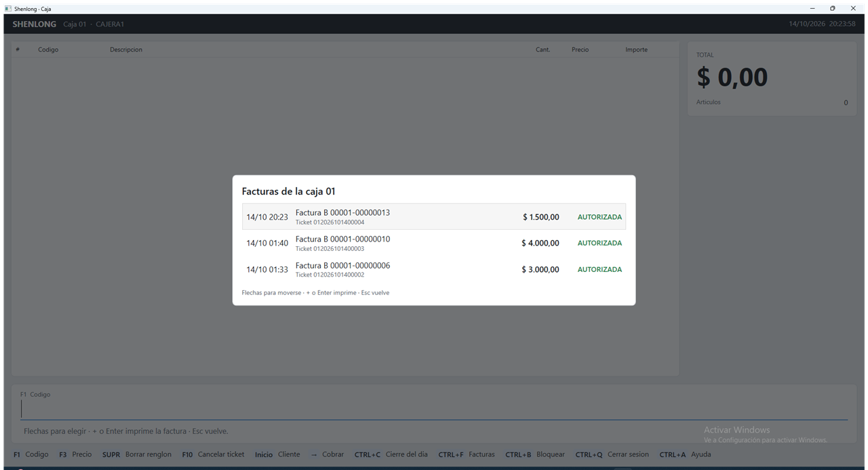The height and width of the screenshot is (470, 868).
Task: Click the F3 Precio shortcut
Action: (x=75, y=454)
